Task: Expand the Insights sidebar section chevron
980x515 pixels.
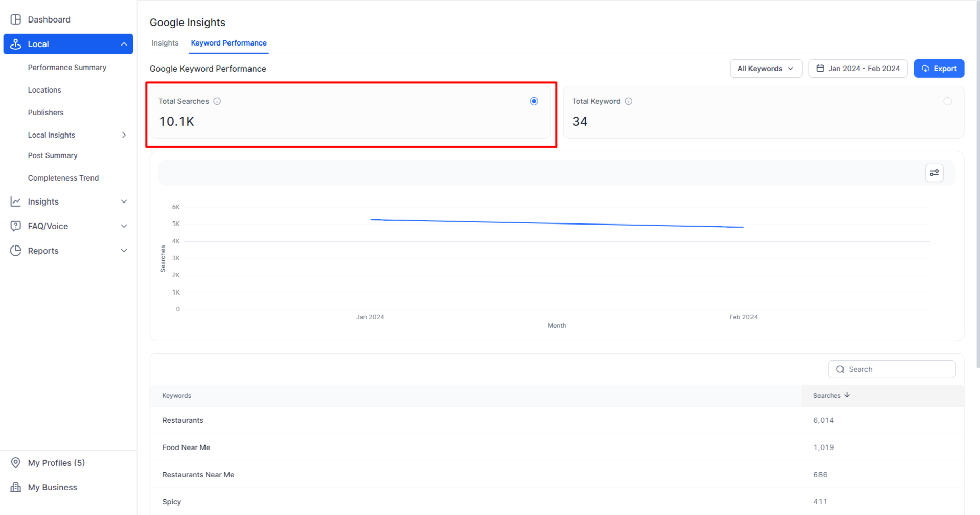Action: coord(124,201)
